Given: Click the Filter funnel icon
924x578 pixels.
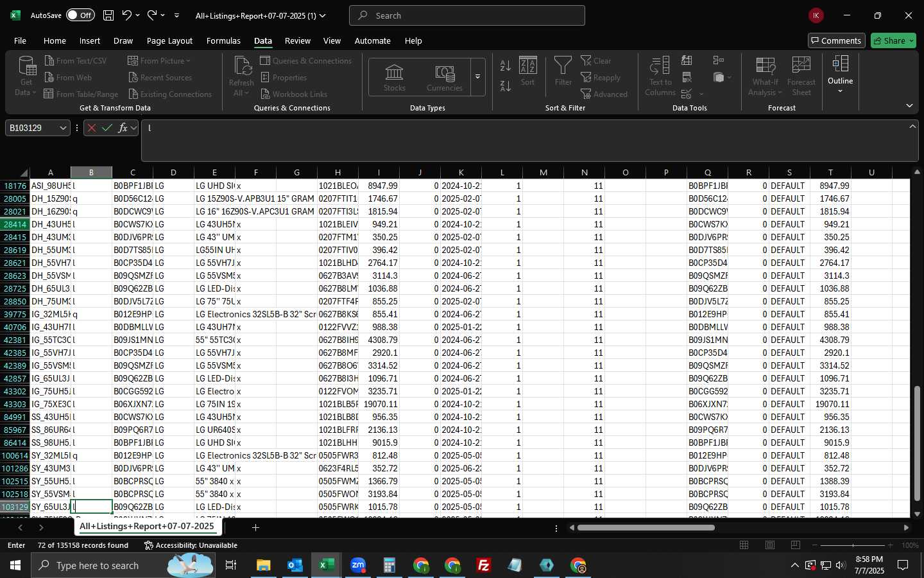Looking at the screenshot, I should pyautogui.click(x=563, y=71).
